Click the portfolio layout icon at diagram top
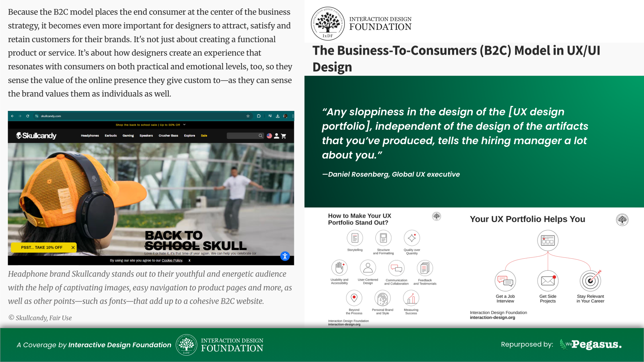 pyautogui.click(x=548, y=240)
